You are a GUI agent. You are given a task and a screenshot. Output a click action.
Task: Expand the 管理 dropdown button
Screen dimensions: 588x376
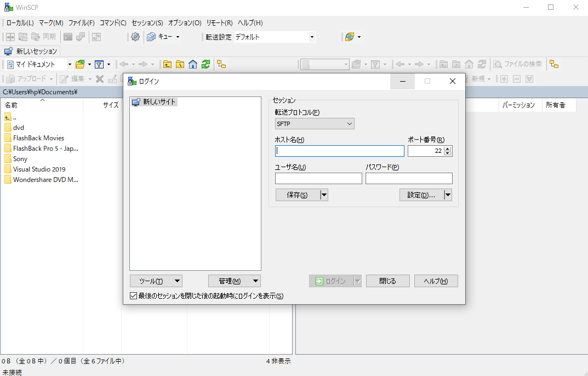235,281
